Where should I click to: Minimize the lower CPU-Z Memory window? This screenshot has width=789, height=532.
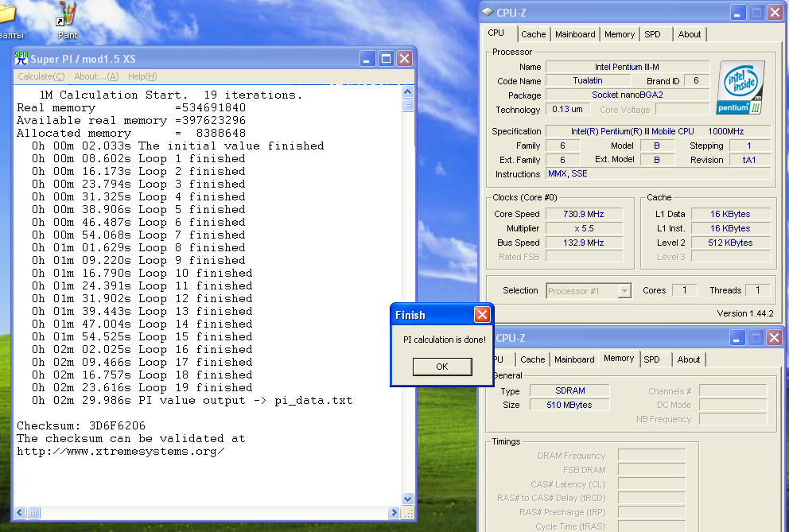737,338
